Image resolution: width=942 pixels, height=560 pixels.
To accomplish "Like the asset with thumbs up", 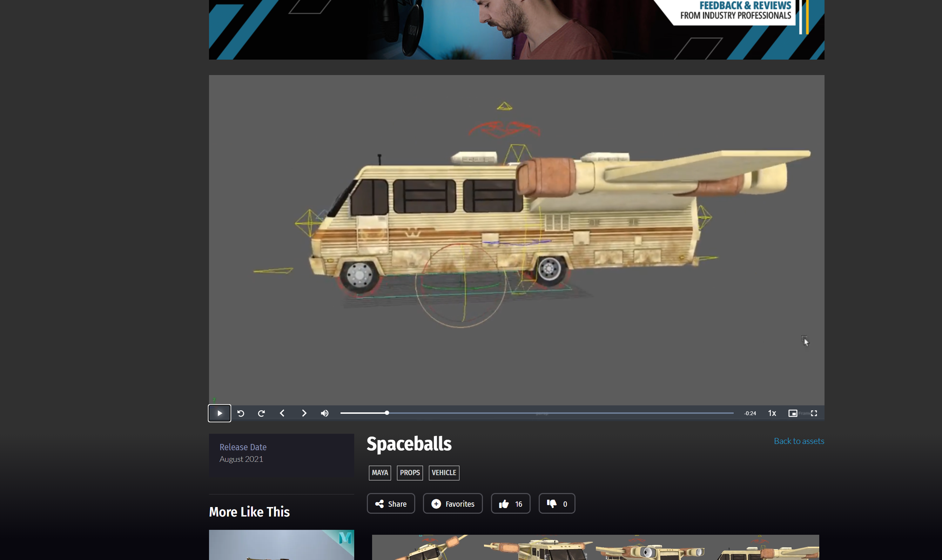I will tap(510, 504).
